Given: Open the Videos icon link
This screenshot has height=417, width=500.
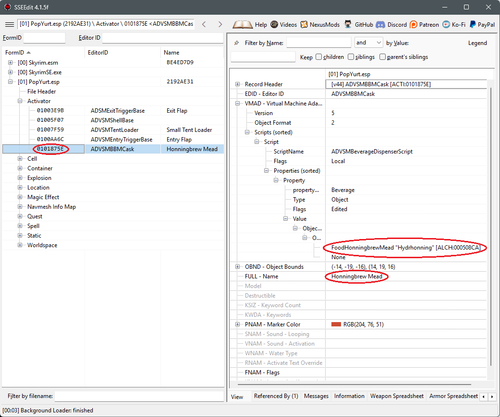Looking at the screenshot, I should click(274, 24).
